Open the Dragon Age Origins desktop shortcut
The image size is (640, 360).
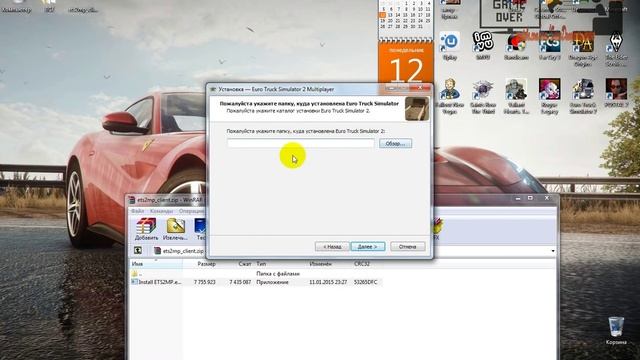click(582, 49)
